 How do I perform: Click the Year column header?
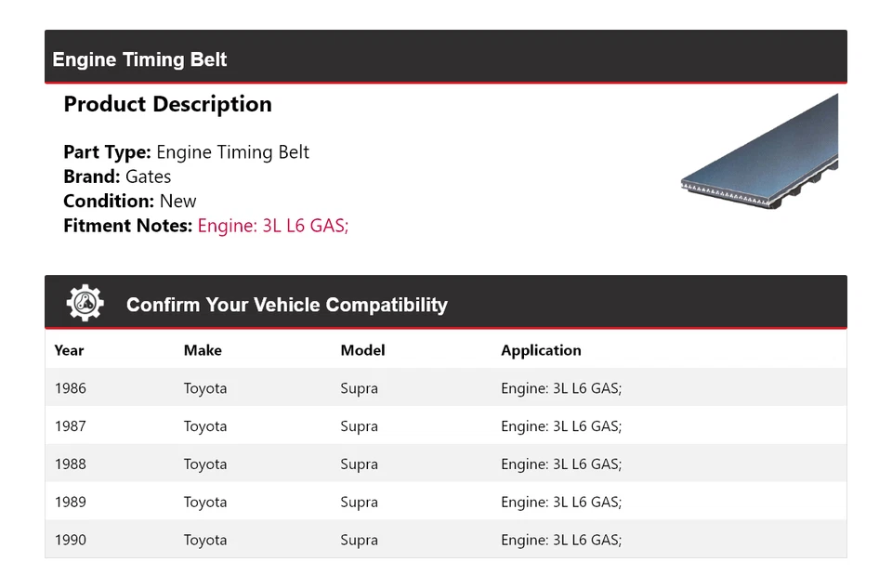(x=69, y=350)
